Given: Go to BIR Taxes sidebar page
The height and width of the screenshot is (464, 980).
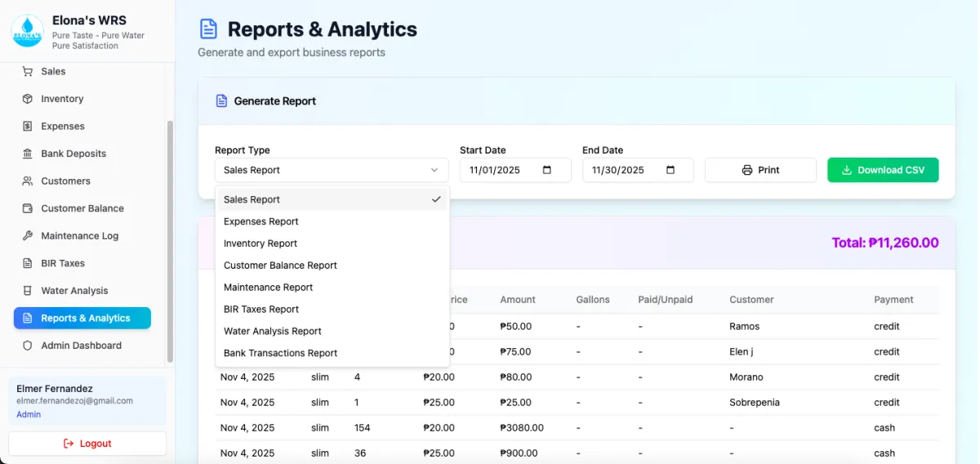Looking at the screenshot, I should point(63,263).
